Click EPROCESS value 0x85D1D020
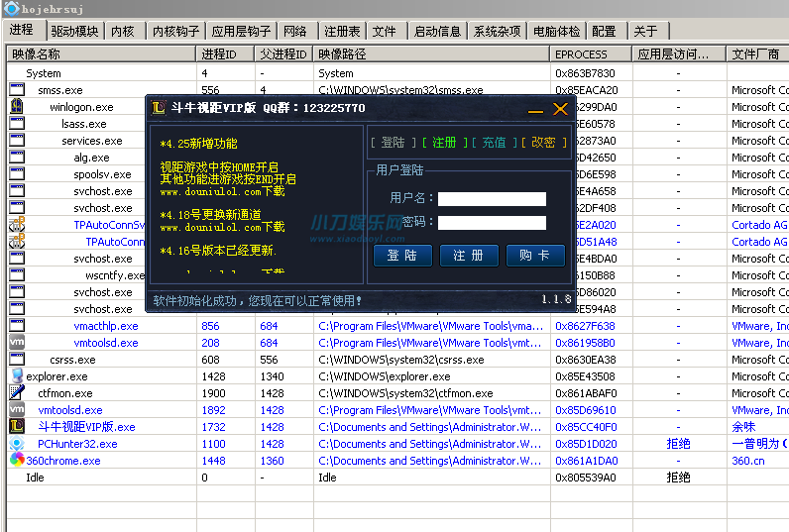Viewport: 789px width, 532px height. pyautogui.click(x=585, y=444)
